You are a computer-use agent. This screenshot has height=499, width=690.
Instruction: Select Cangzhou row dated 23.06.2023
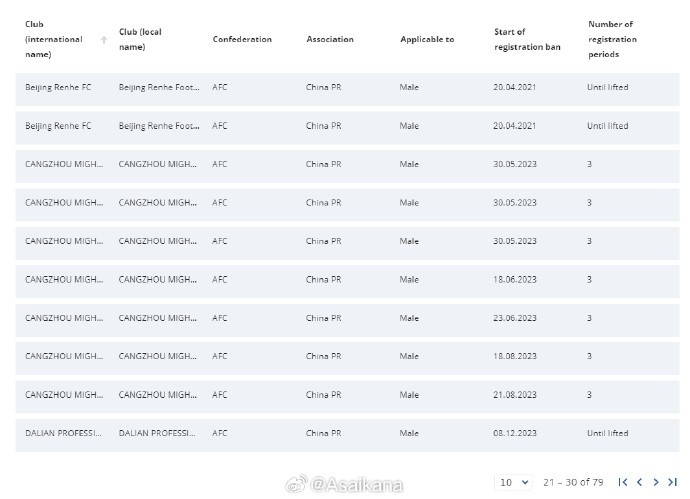(64, 318)
